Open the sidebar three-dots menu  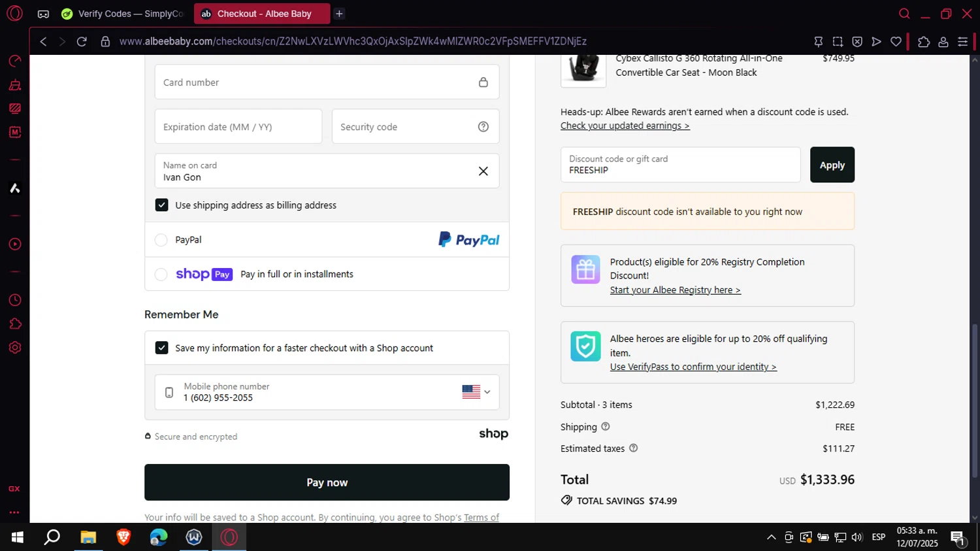(x=14, y=512)
